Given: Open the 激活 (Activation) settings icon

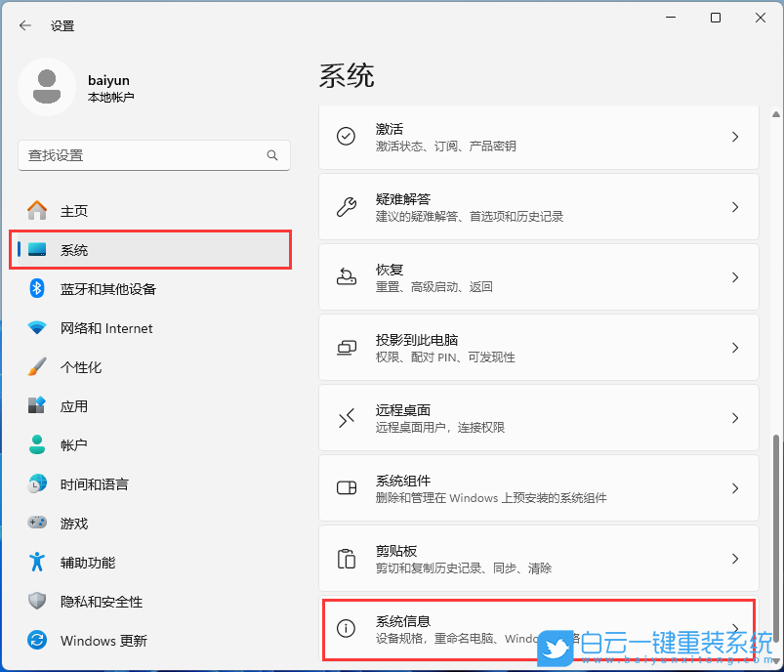Looking at the screenshot, I should click(x=346, y=137).
